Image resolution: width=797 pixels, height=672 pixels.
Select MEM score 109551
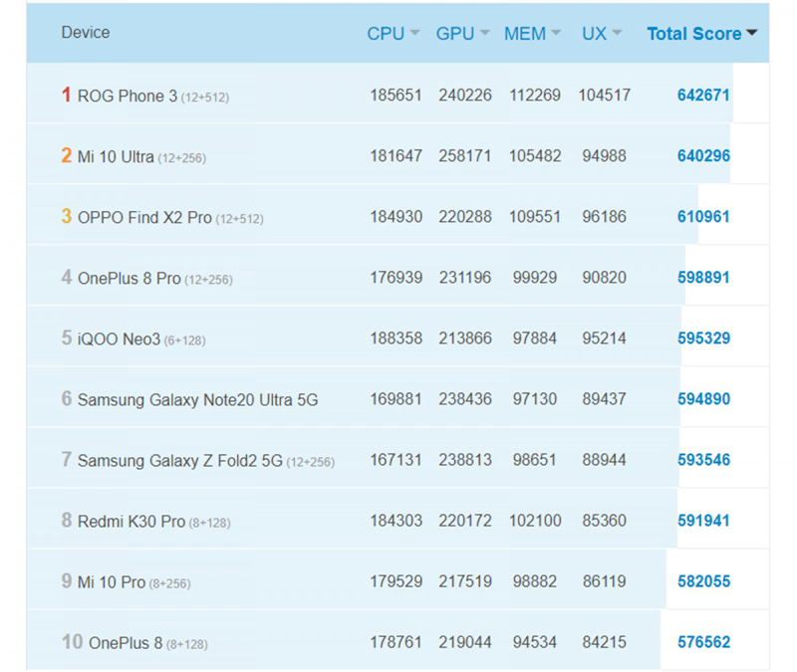[x=535, y=217]
